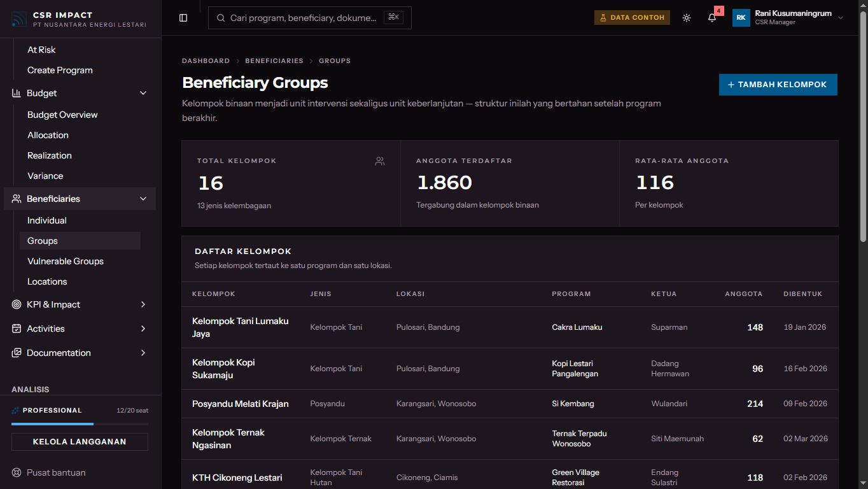Click the Tambah Kelompok button
The width and height of the screenshot is (868, 489).
click(x=778, y=85)
